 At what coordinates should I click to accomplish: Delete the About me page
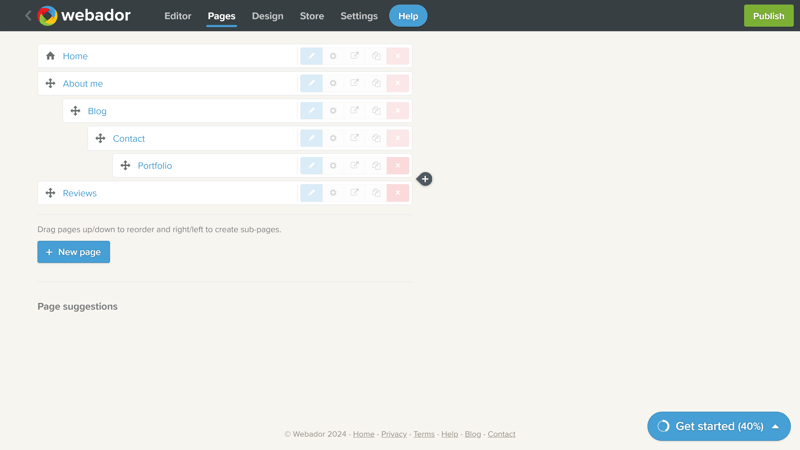click(398, 83)
